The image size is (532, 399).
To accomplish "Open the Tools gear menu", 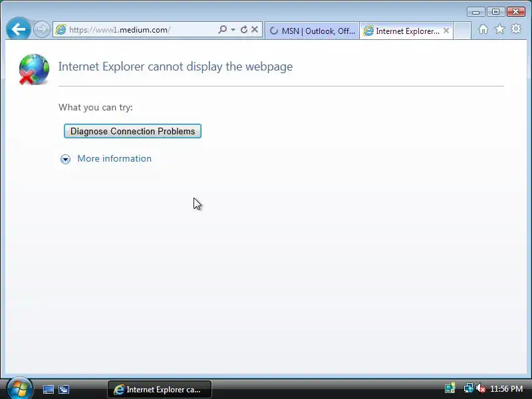I will point(516,29).
